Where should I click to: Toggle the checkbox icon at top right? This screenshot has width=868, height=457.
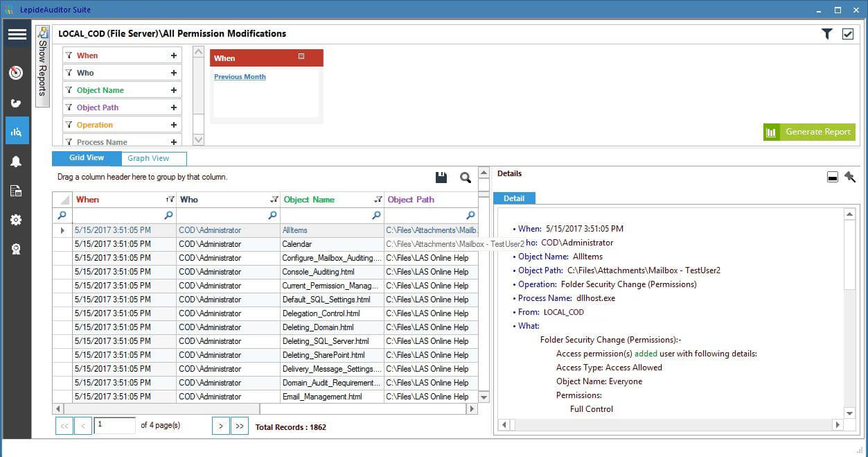(x=848, y=34)
